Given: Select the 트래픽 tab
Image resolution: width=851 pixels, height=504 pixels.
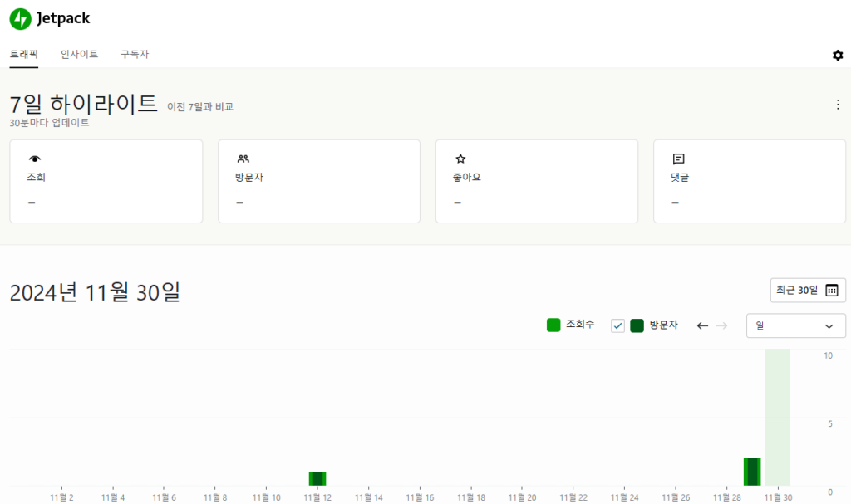Looking at the screenshot, I should [x=22, y=54].
